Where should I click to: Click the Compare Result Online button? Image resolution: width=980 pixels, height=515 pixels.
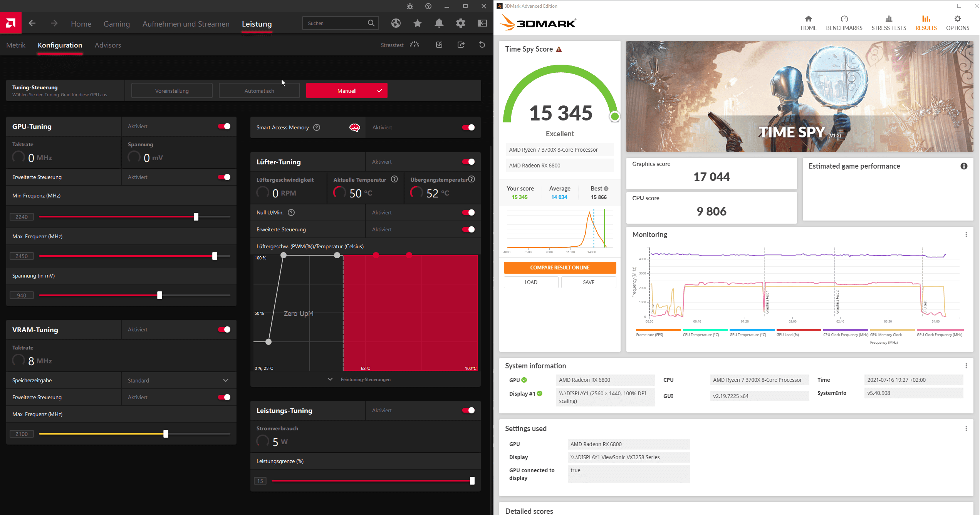560,268
